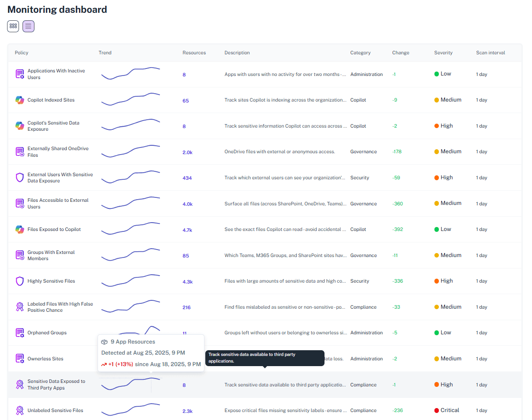
Task: Open the Copilot Indexed Sites policy
Action: pyautogui.click(x=50, y=100)
